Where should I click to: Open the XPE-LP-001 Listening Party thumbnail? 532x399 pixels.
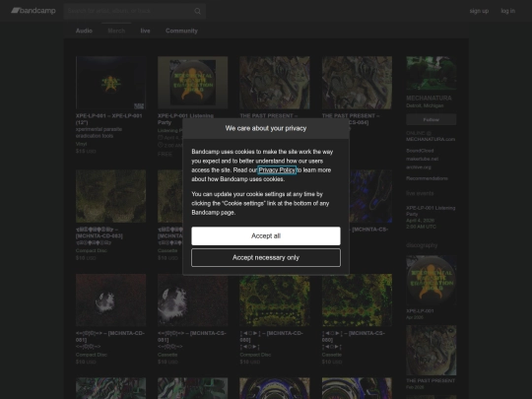pos(192,83)
